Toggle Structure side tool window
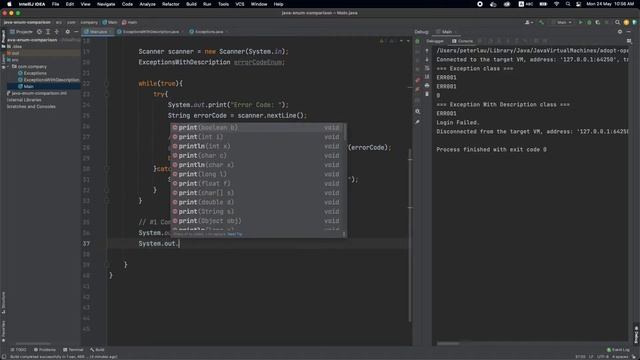 3,302
